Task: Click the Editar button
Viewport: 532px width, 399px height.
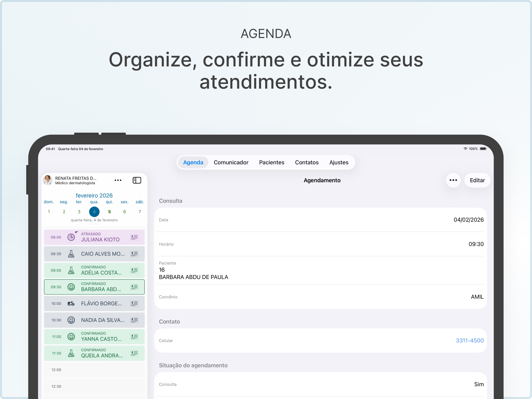Action: [477, 180]
